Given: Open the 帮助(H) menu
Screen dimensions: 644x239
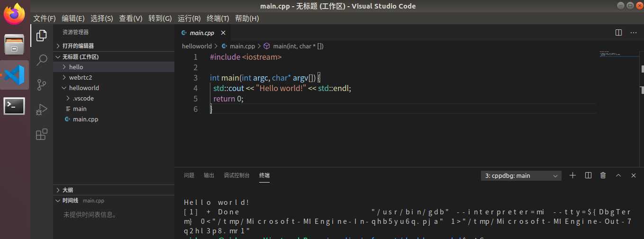Looking at the screenshot, I should (x=247, y=18).
